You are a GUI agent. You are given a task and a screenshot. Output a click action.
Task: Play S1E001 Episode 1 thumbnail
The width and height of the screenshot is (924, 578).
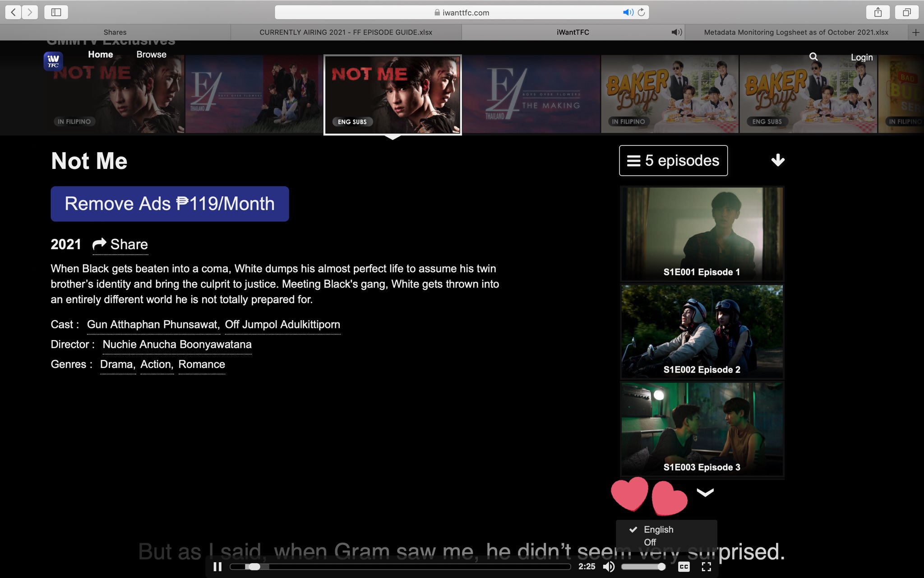[702, 233]
